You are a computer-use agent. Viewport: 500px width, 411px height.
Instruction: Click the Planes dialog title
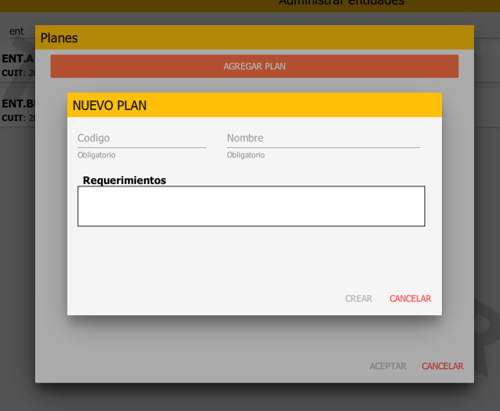pos(59,38)
